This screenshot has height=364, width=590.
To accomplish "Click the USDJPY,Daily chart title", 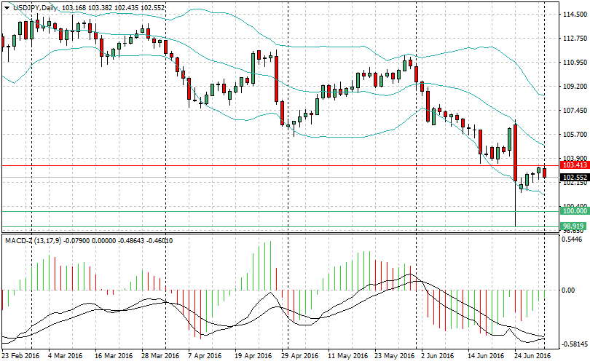I will (x=35, y=7).
